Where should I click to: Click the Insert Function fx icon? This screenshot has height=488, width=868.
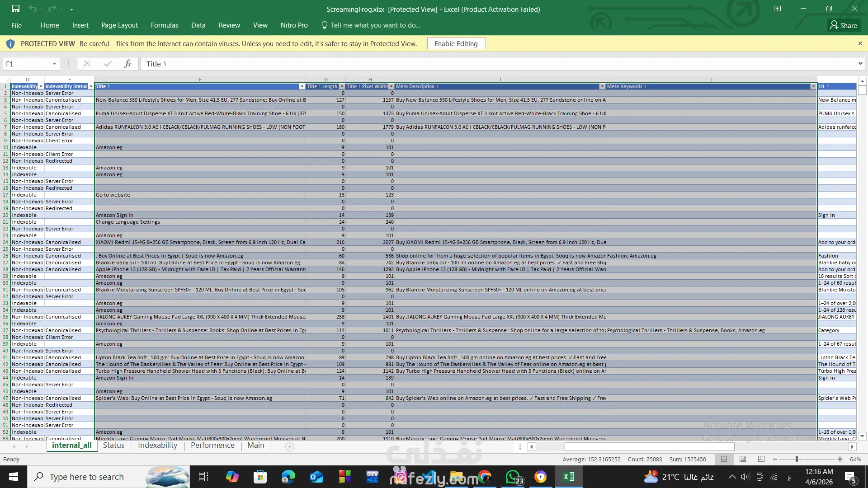(x=127, y=64)
